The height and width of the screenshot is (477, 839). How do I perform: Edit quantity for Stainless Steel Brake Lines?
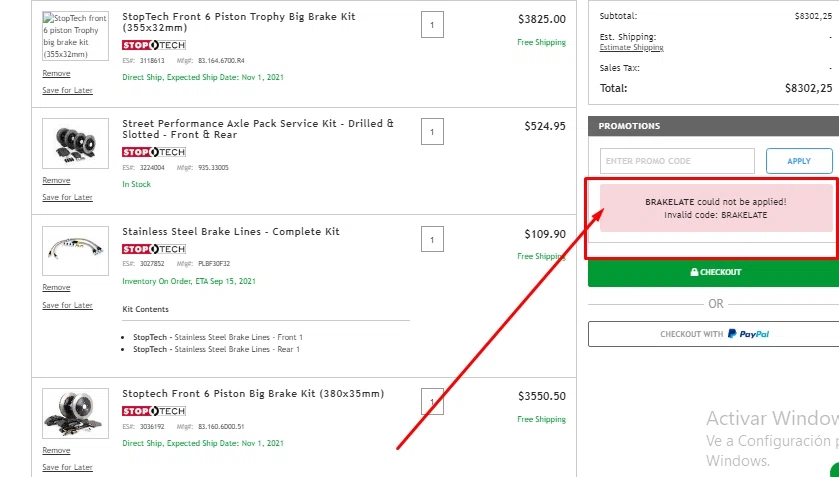[x=432, y=240]
